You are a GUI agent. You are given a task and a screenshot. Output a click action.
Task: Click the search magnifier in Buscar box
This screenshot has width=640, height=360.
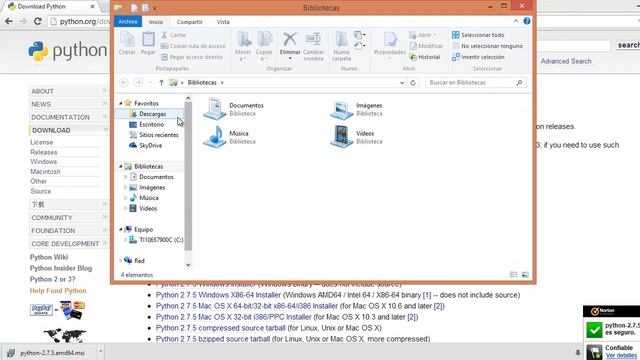pos(519,83)
